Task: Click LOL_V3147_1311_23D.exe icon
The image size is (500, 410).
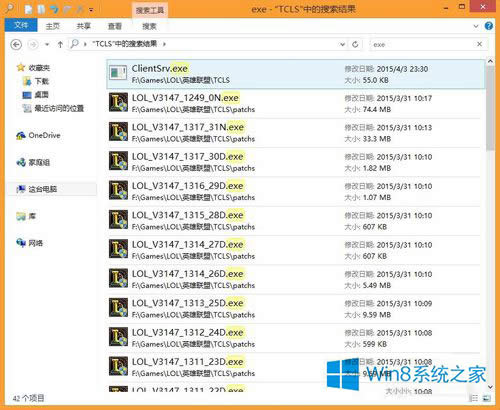Action: pos(118,366)
